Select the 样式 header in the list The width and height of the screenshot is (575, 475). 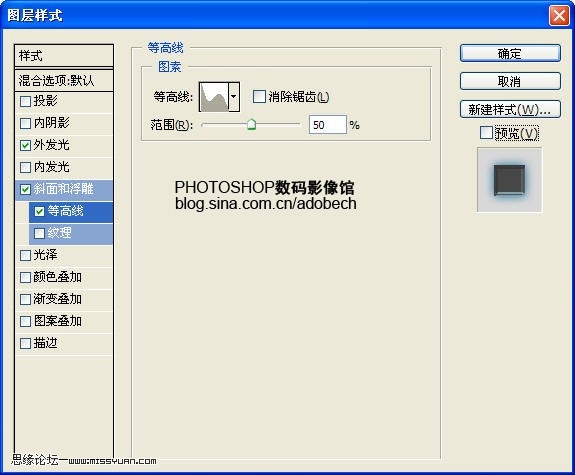64,56
